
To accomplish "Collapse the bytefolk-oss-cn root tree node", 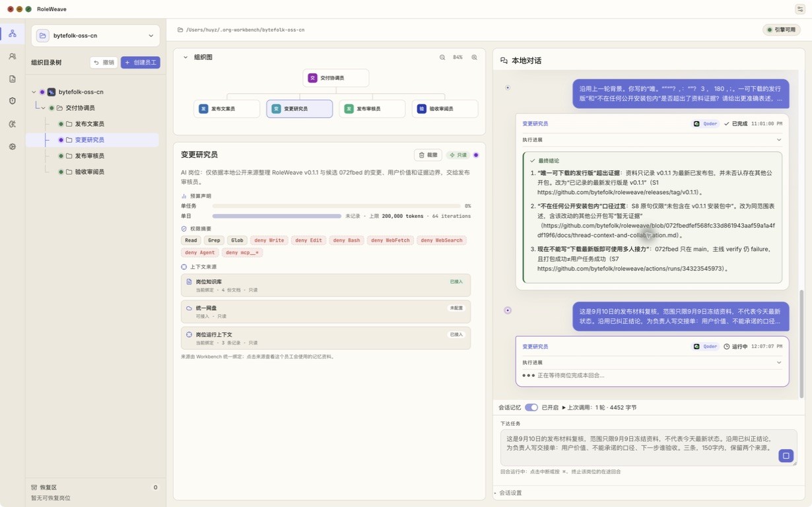I will pyautogui.click(x=34, y=92).
